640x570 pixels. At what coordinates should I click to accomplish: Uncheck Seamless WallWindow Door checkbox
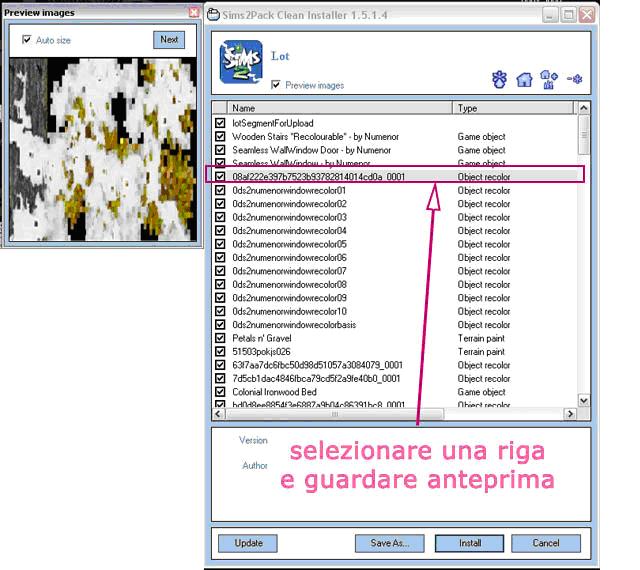pos(220,150)
